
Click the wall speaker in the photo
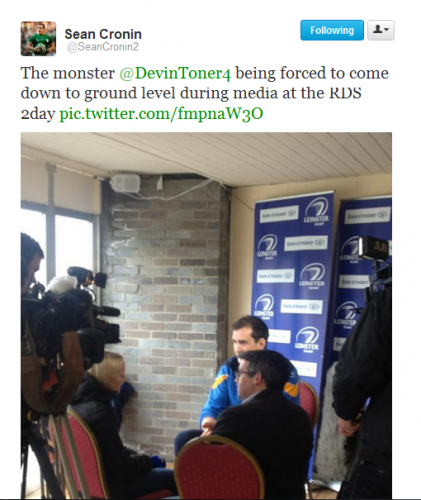pos(126,183)
